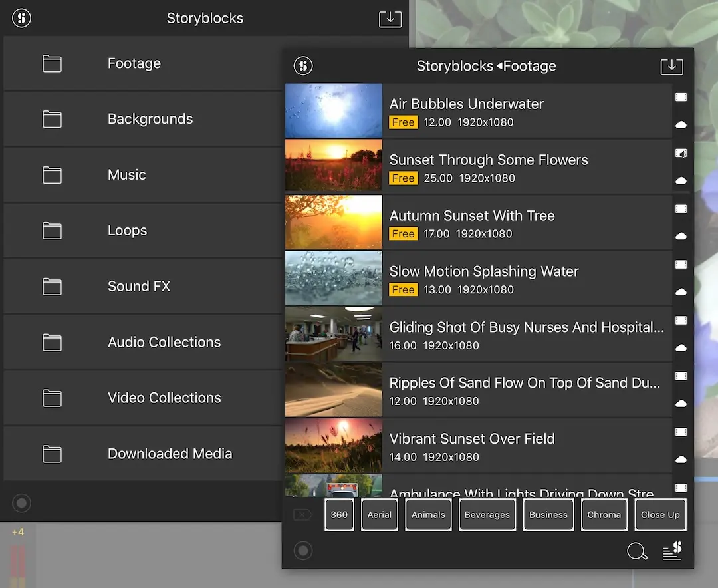The width and height of the screenshot is (718, 588).
Task: Open the Audio Collections folder
Action: (143, 343)
